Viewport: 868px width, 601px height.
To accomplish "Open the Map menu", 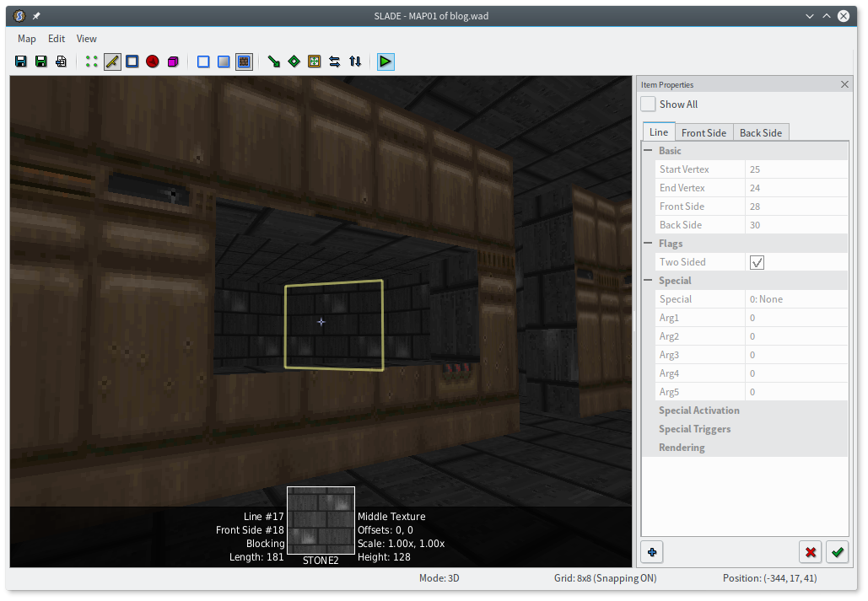I will [27, 39].
